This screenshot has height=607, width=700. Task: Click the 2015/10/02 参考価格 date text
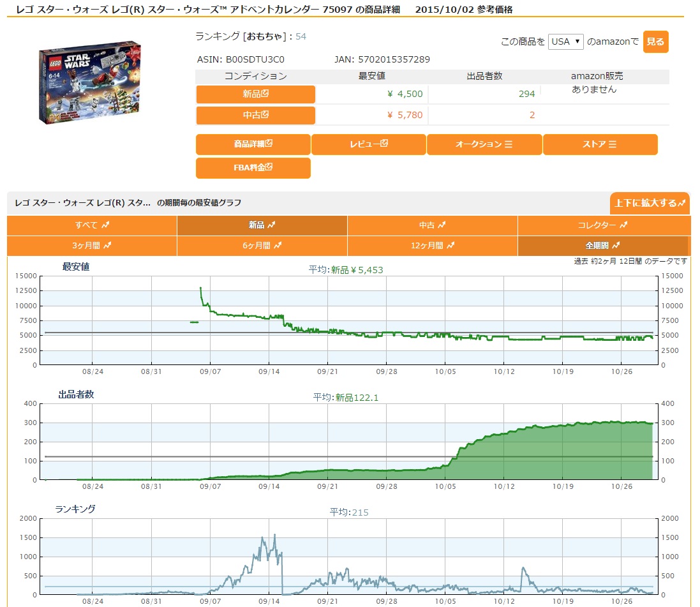click(x=464, y=10)
